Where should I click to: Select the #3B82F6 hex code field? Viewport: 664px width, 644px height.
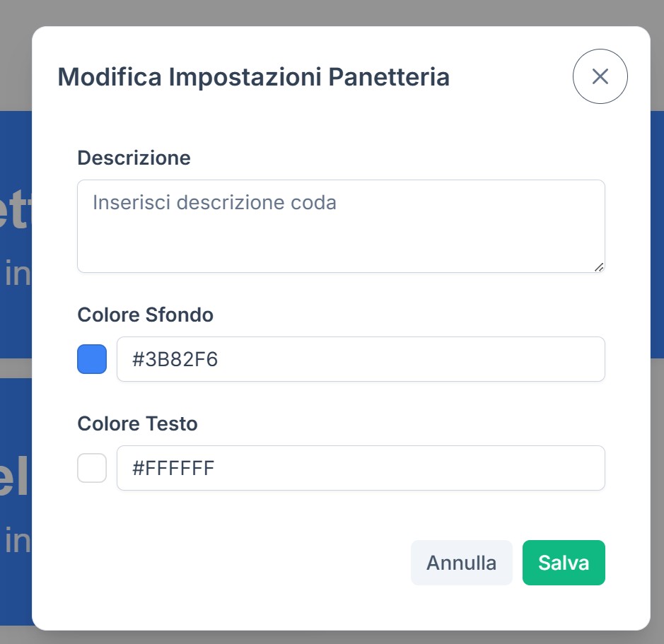click(361, 359)
